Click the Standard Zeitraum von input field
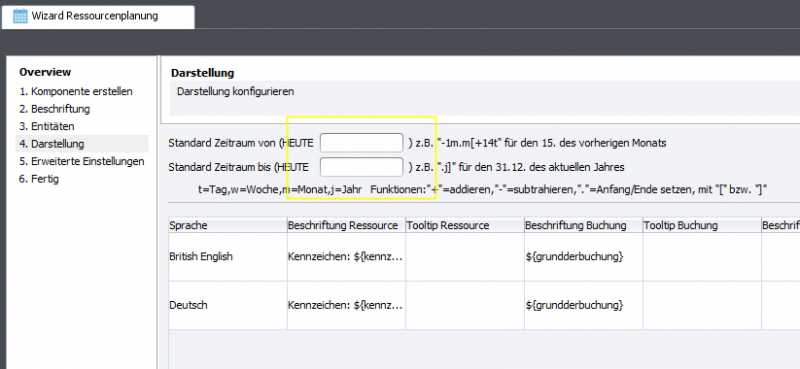The image size is (800, 369). click(362, 143)
